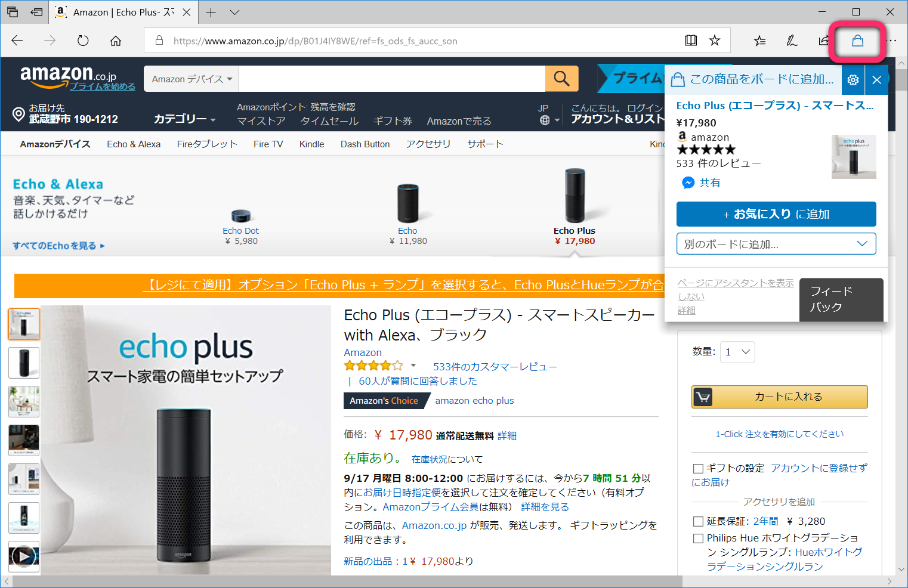Open the 数量 quantity dropdown
The width and height of the screenshot is (908, 588).
(x=737, y=352)
